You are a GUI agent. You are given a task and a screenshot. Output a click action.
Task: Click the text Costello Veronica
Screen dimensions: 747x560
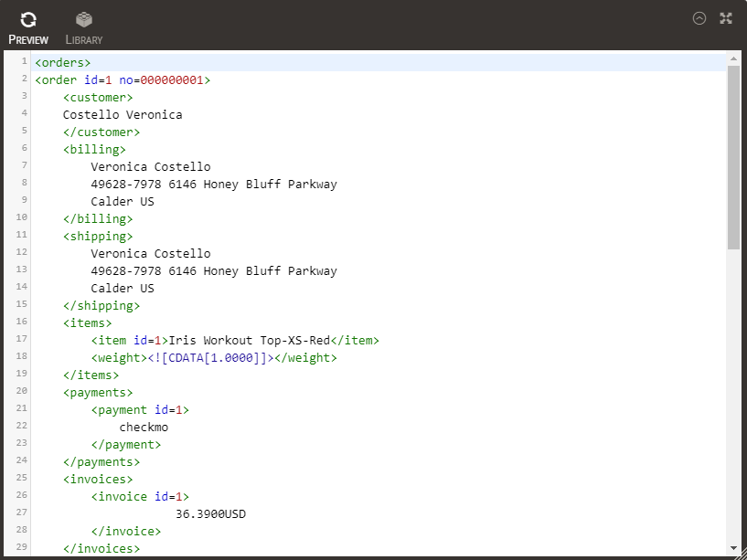click(x=123, y=115)
